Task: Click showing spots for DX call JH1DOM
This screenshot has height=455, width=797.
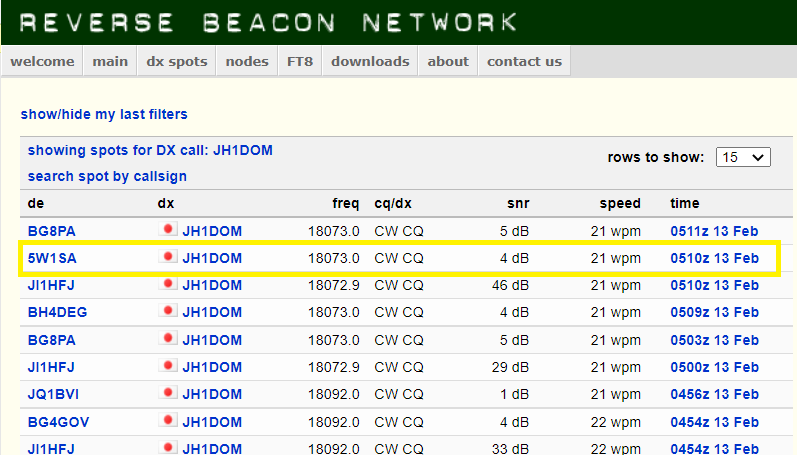Action: click(x=150, y=150)
